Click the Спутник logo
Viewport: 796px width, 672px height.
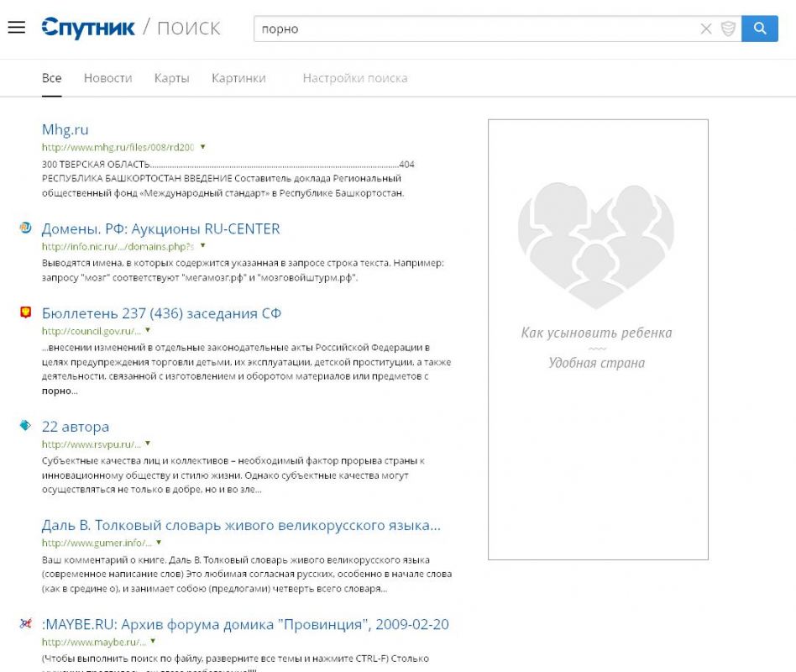(x=88, y=29)
